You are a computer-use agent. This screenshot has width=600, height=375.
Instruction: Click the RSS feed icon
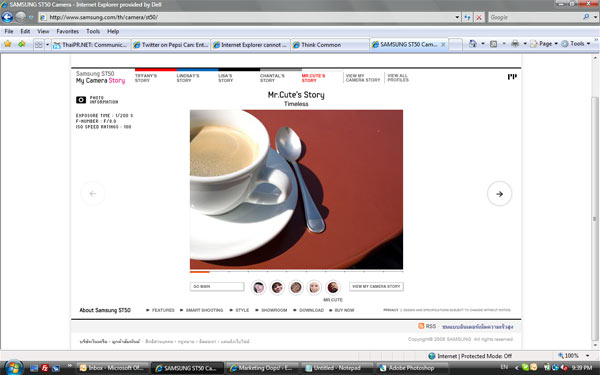tap(421, 326)
